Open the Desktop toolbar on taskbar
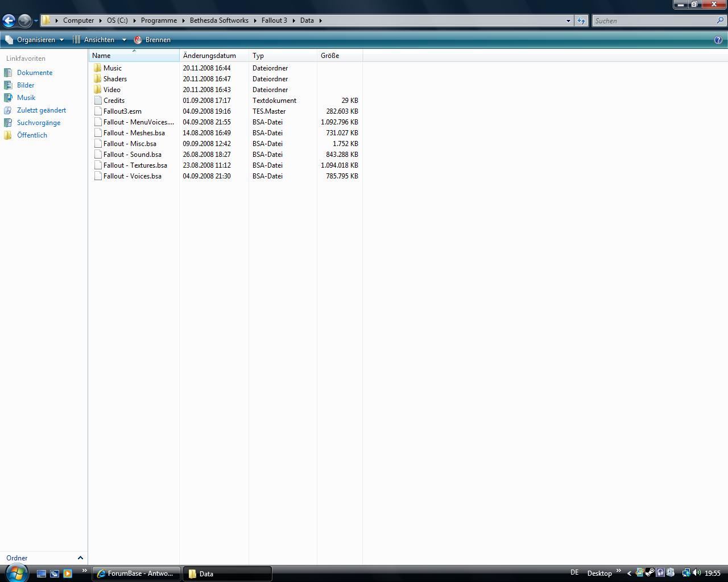 click(599, 573)
